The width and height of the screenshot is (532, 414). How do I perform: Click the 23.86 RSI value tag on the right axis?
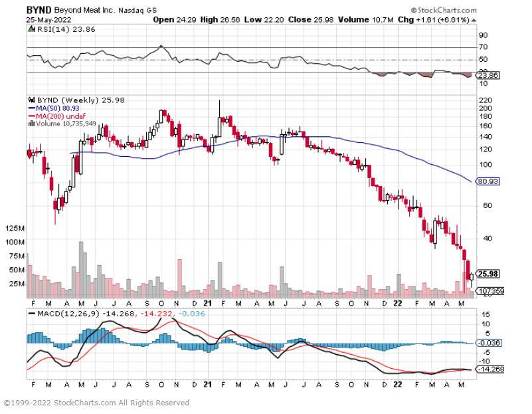[488, 75]
